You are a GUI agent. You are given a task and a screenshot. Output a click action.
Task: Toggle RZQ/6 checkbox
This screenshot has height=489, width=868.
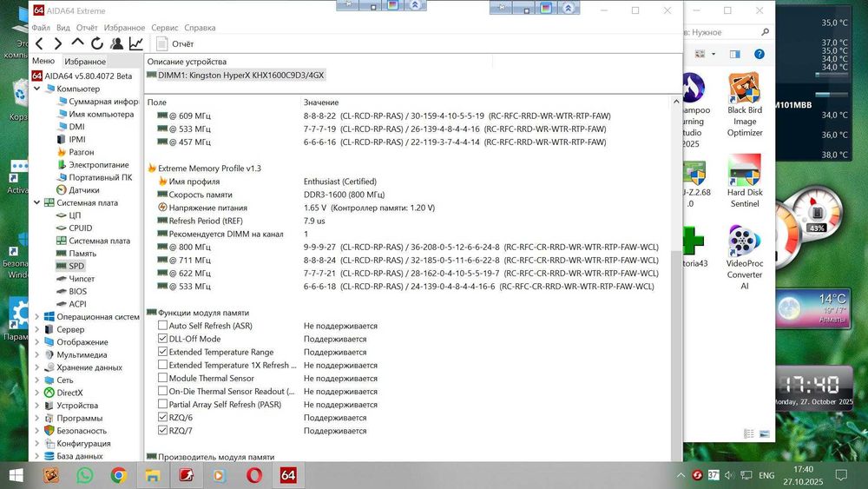pos(163,417)
